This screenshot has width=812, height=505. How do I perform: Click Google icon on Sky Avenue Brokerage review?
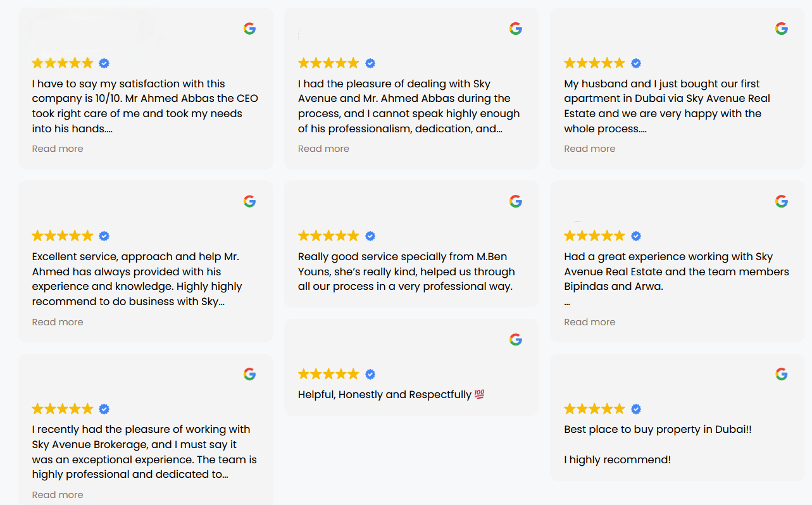pos(250,374)
